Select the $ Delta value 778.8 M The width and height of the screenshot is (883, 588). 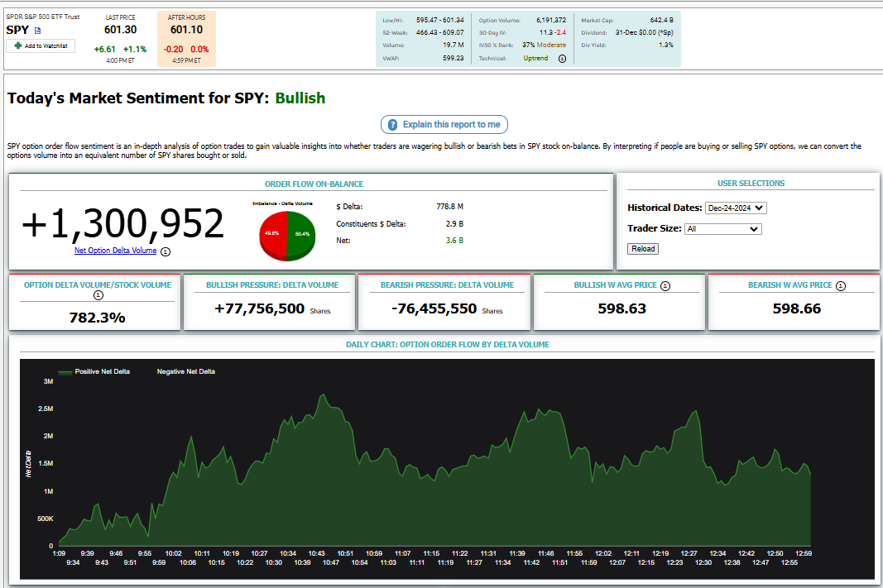pos(450,207)
